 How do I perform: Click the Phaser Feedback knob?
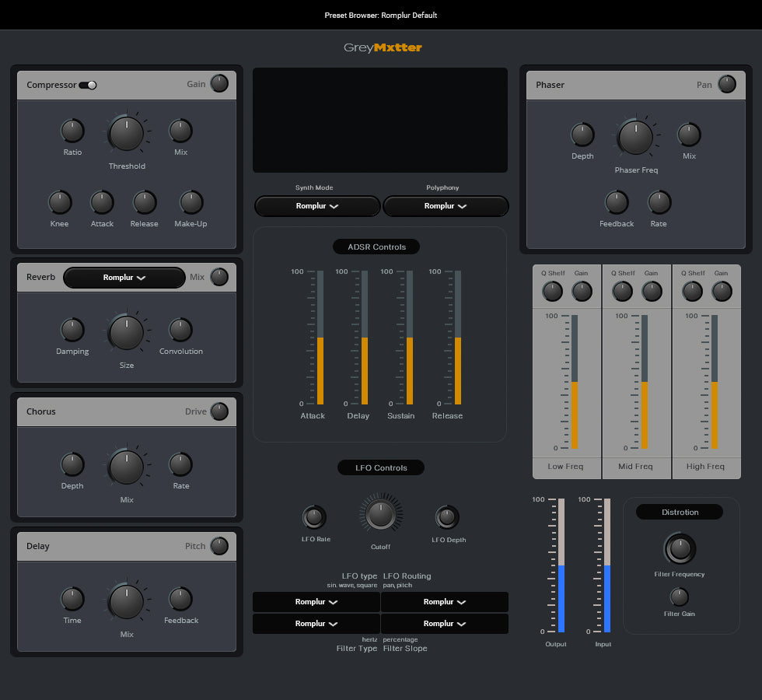[x=617, y=202]
